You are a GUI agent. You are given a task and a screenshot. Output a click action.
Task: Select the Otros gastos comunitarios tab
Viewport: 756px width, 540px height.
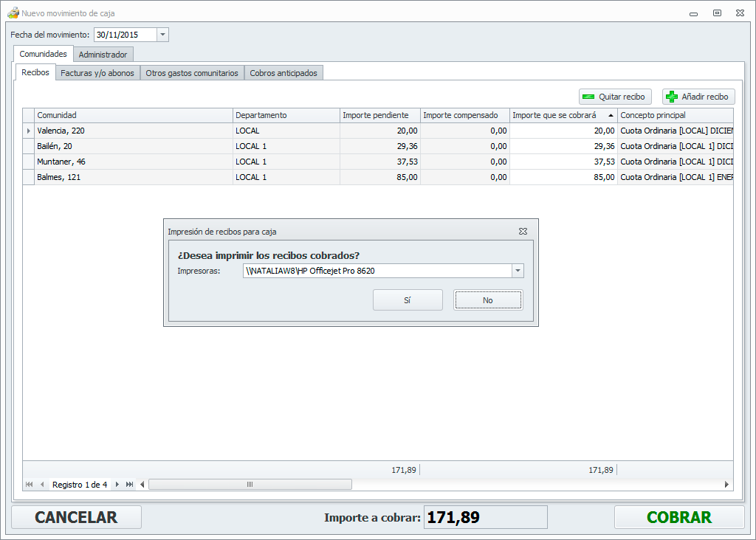pyautogui.click(x=192, y=73)
